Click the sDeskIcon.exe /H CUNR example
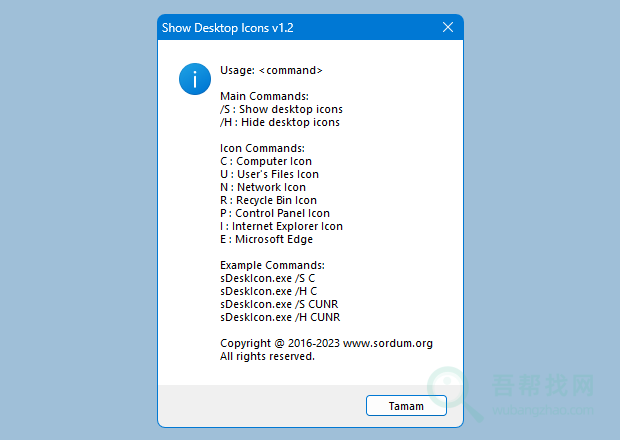The height and width of the screenshot is (440, 620). click(280, 317)
